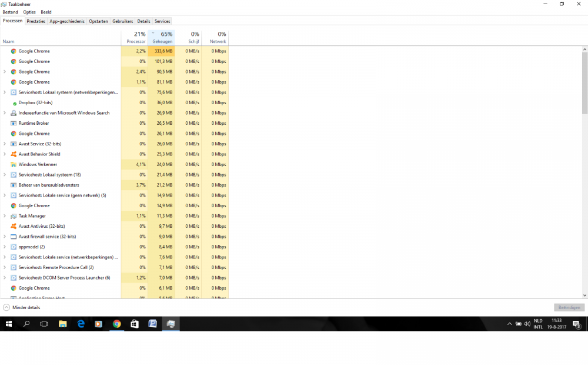Open Google Chrome from the taskbar
The image size is (588, 365).
point(116,324)
